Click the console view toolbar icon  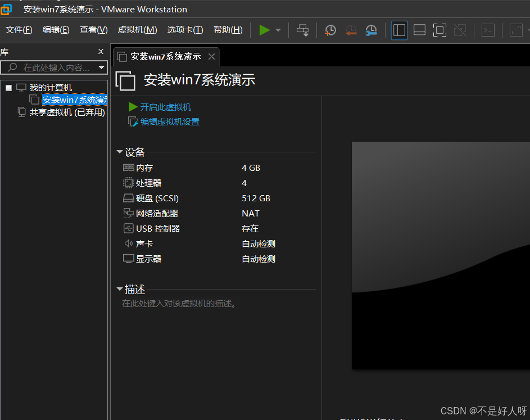(x=488, y=30)
